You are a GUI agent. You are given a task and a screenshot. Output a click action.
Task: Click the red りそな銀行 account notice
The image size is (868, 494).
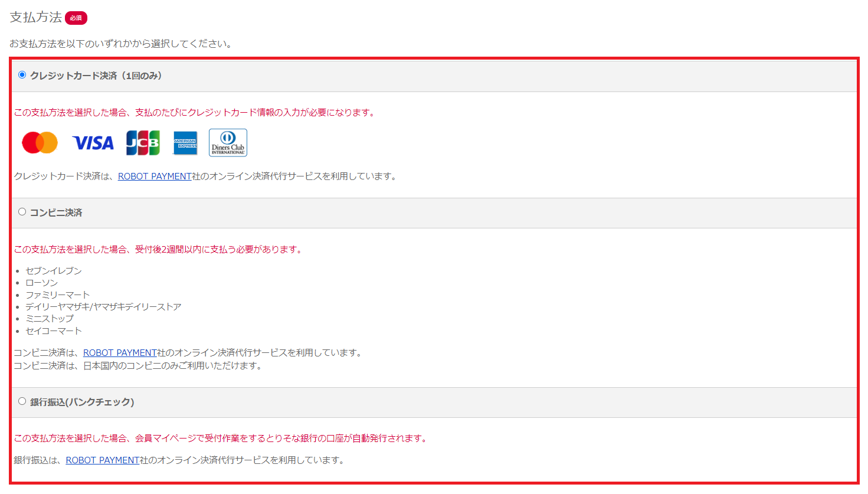(221, 439)
